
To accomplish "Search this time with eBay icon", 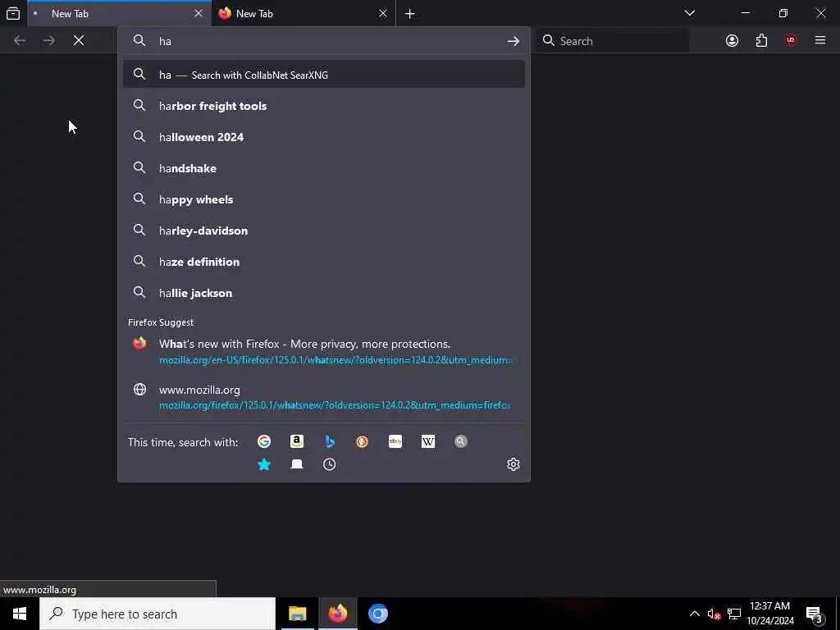I will [395, 441].
